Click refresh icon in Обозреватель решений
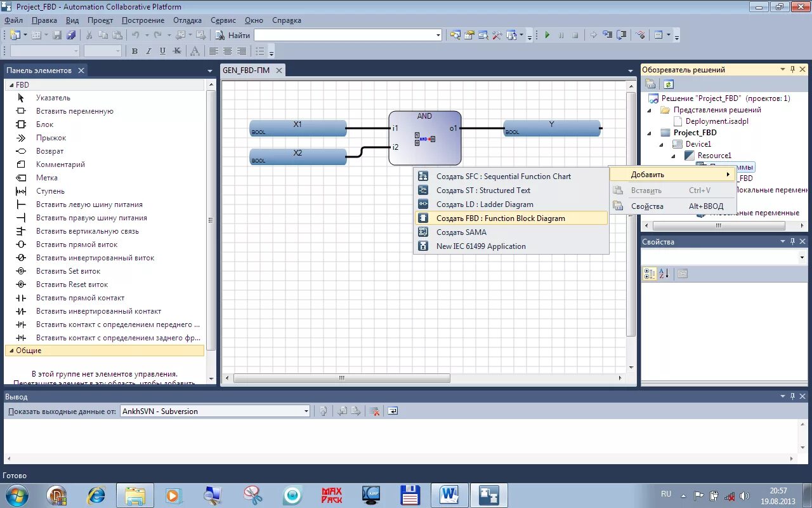812x508 pixels. [x=668, y=84]
